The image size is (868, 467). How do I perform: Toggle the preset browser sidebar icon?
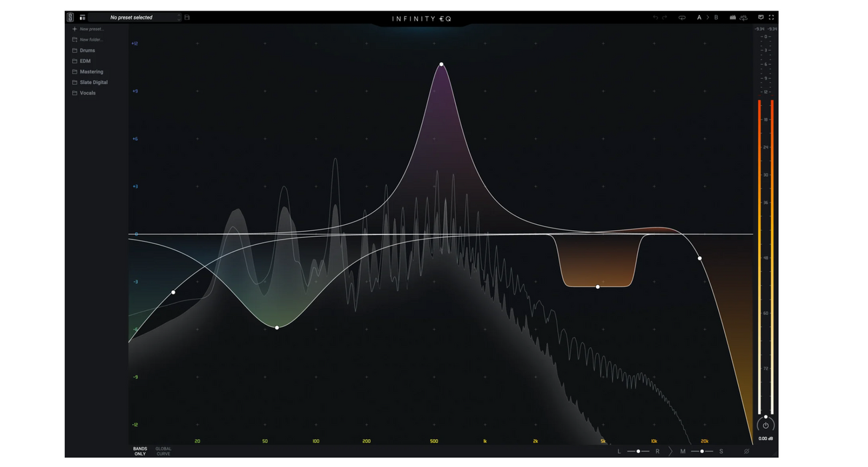click(83, 17)
